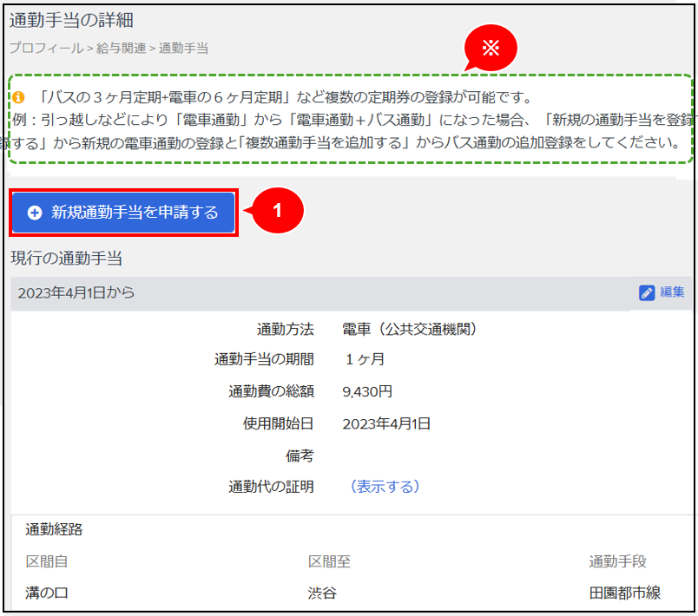Go to プロフィール in the breadcrumb
698x616 pixels.
tap(46, 48)
